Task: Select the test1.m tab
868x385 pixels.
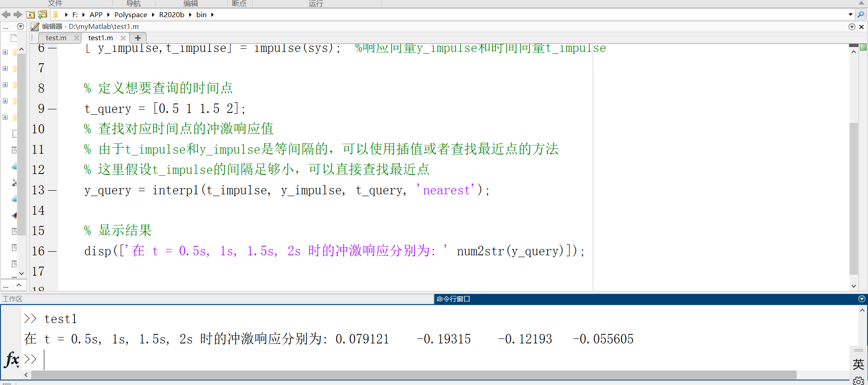Action: pos(101,38)
